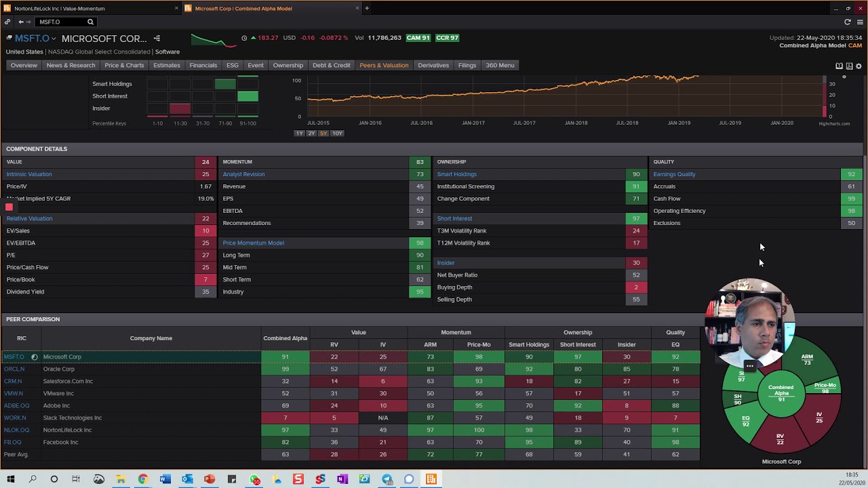Click the chart icon beside MSFT.O in peer table

35,357
